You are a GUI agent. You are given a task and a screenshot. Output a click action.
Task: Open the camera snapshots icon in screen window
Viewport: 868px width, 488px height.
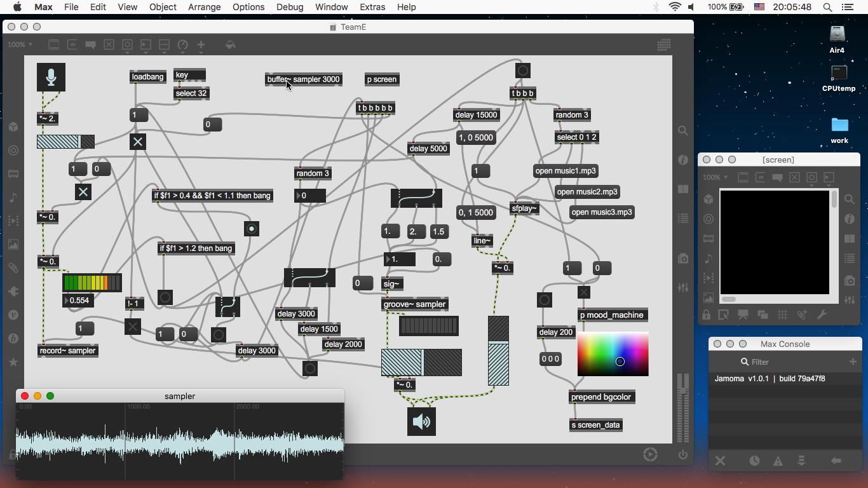tap(850, 280)
